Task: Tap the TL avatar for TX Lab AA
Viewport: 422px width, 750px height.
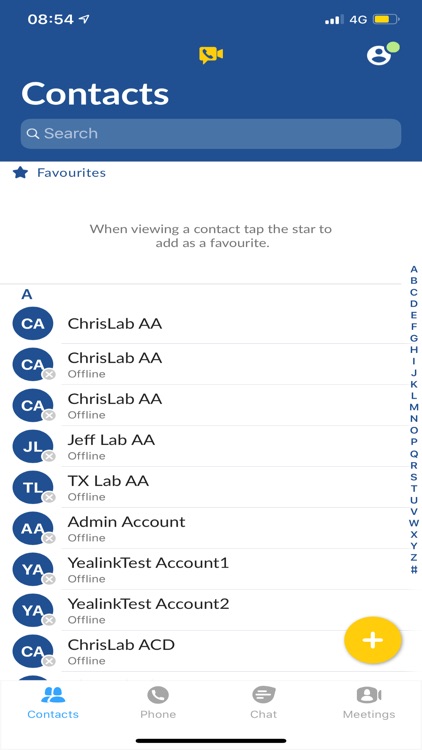Action: coord(33,487)
